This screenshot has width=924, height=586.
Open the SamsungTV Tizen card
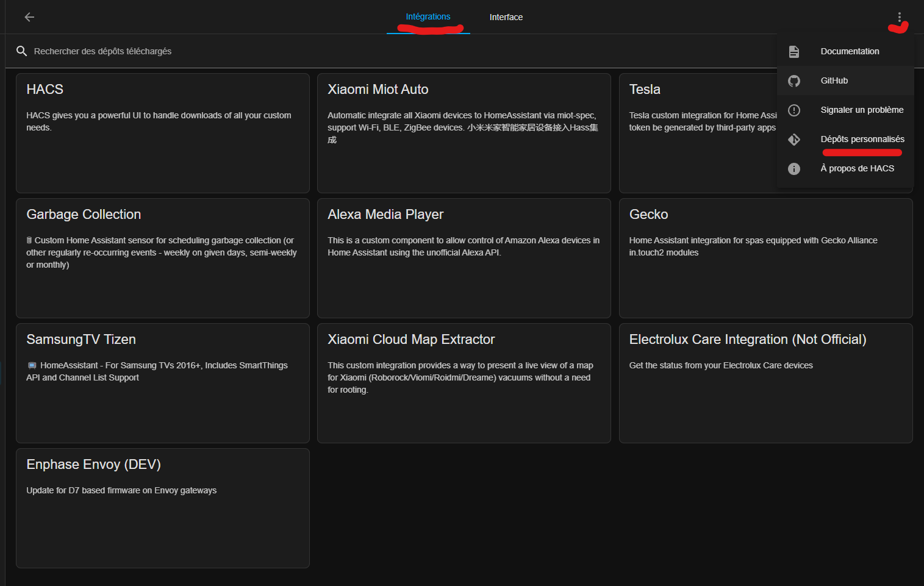(x=163, y=383)
